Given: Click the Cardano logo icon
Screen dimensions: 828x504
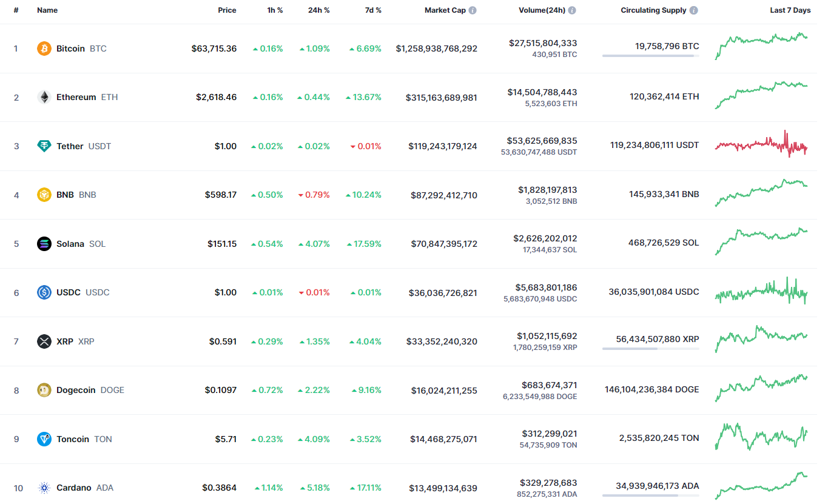Looking at the screenshot, I should click(44, 488).
